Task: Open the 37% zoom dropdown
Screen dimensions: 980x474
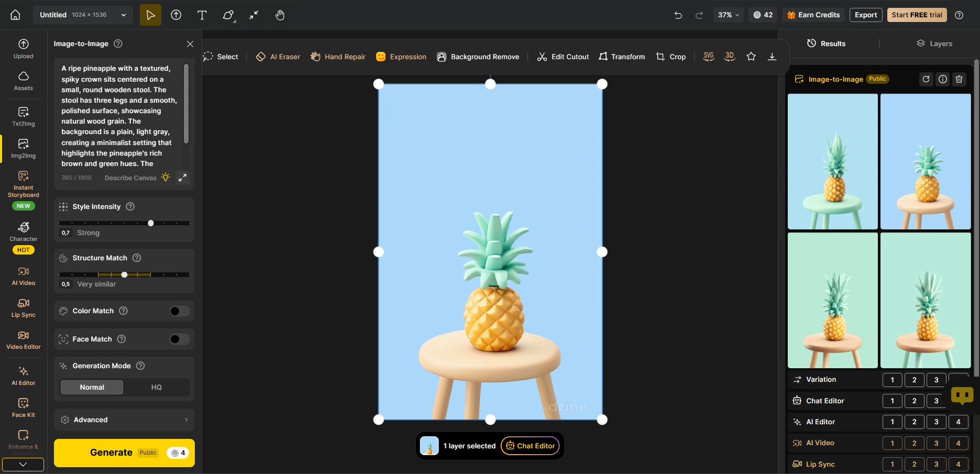Action: [729, 15]
